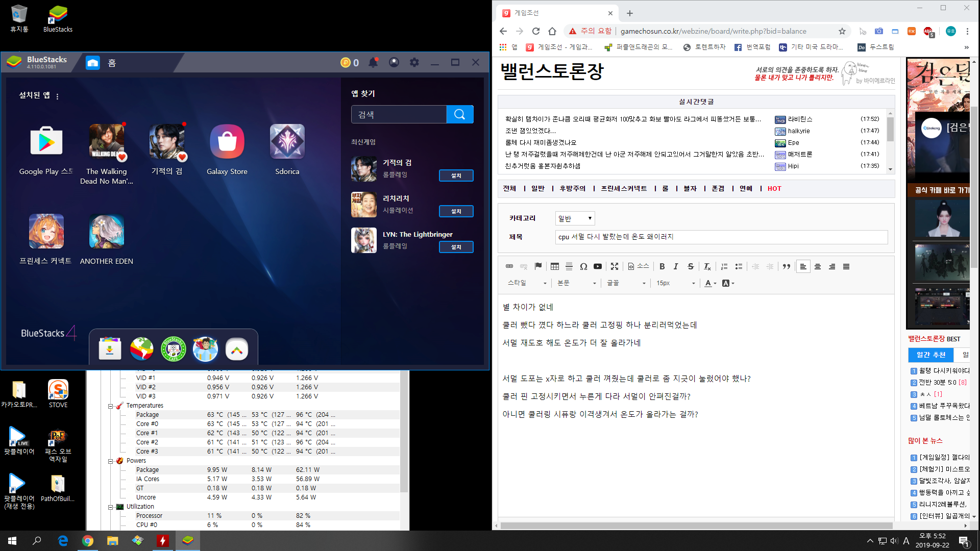
Task: Toggle italic formatting in editor
Action: click(x=676, y=266)
